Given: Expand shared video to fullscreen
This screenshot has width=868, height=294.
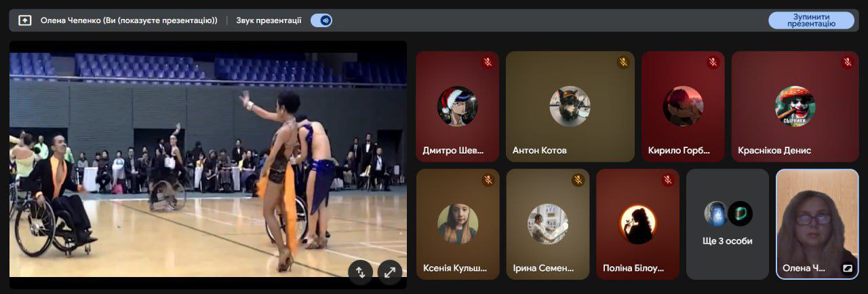Looking at the screenshot, I should tap(390, 272).
